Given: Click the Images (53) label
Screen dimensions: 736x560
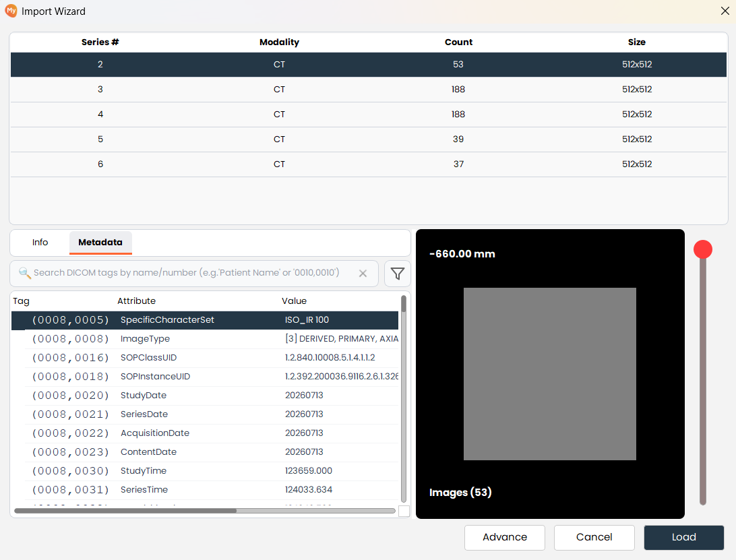Looking at the screenshot, I should click(460, 493).
